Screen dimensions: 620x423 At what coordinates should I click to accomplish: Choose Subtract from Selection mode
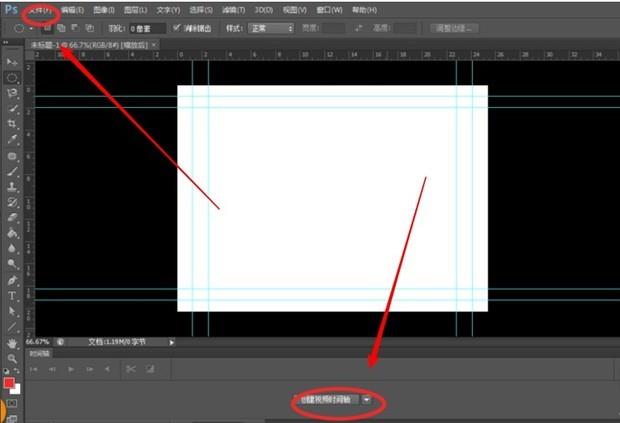click(75, 28)
